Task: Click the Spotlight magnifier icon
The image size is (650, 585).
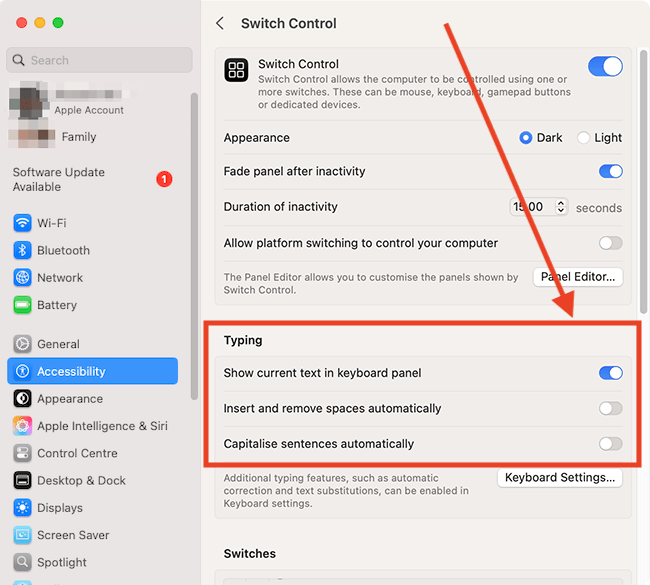Action: pos(22,562)
